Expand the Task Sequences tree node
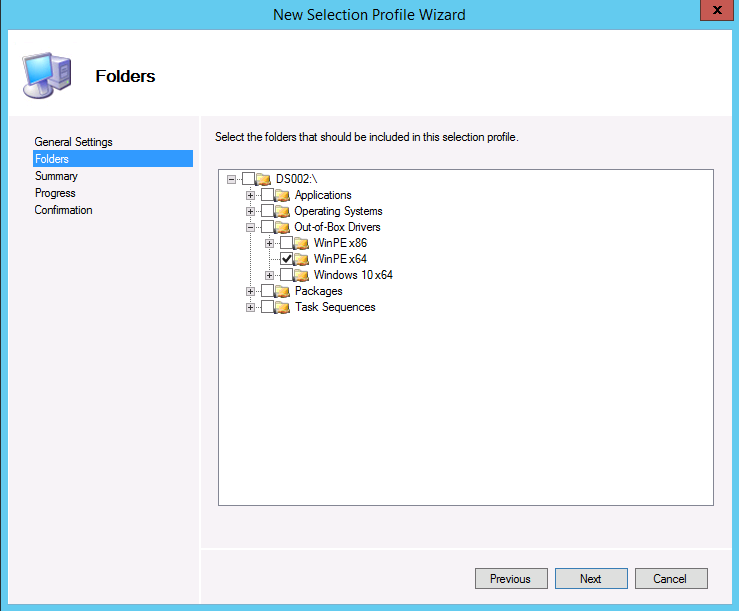 [x=250, y=307]
